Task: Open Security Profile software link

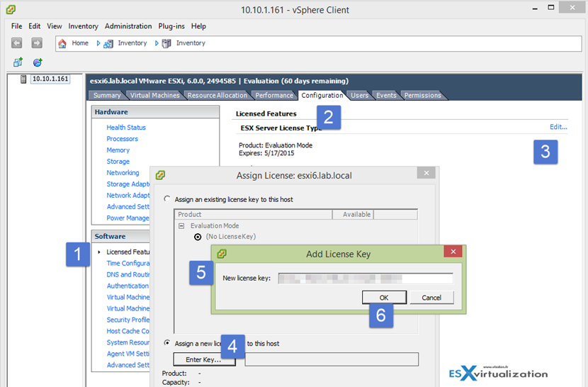Action: click(128, 320)
